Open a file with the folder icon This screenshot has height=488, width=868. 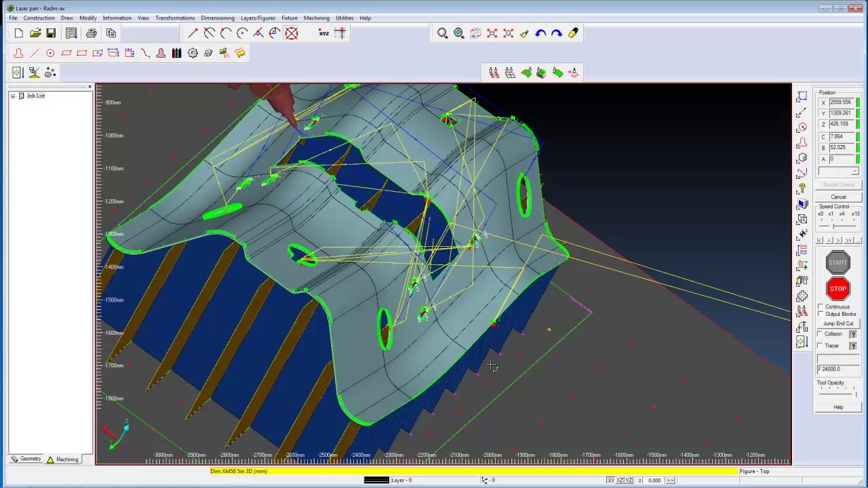coord(35,33)
